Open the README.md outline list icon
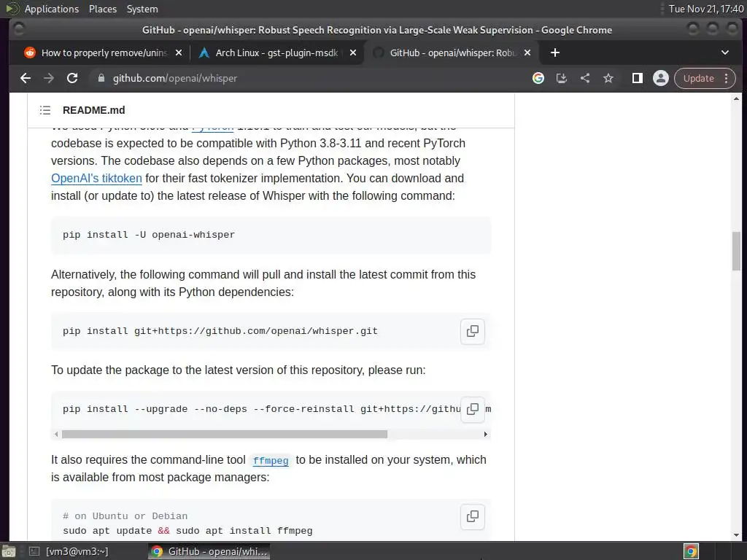 tap(45, 110)
